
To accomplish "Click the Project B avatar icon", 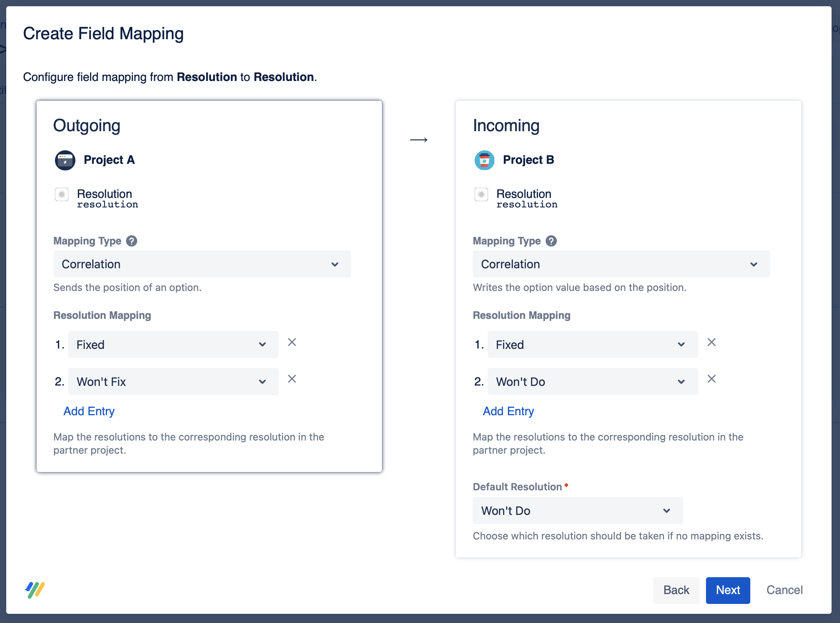I will [484, 160].
